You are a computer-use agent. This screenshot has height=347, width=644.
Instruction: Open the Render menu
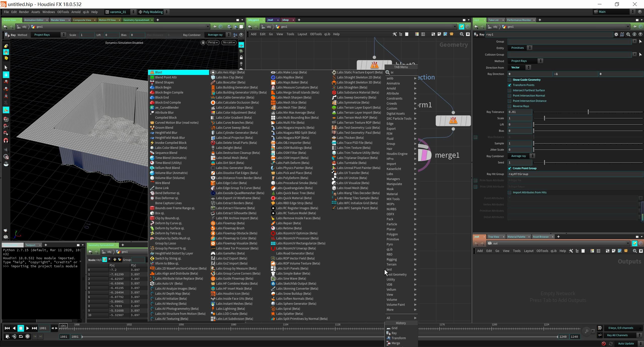(x=24, y=12)
